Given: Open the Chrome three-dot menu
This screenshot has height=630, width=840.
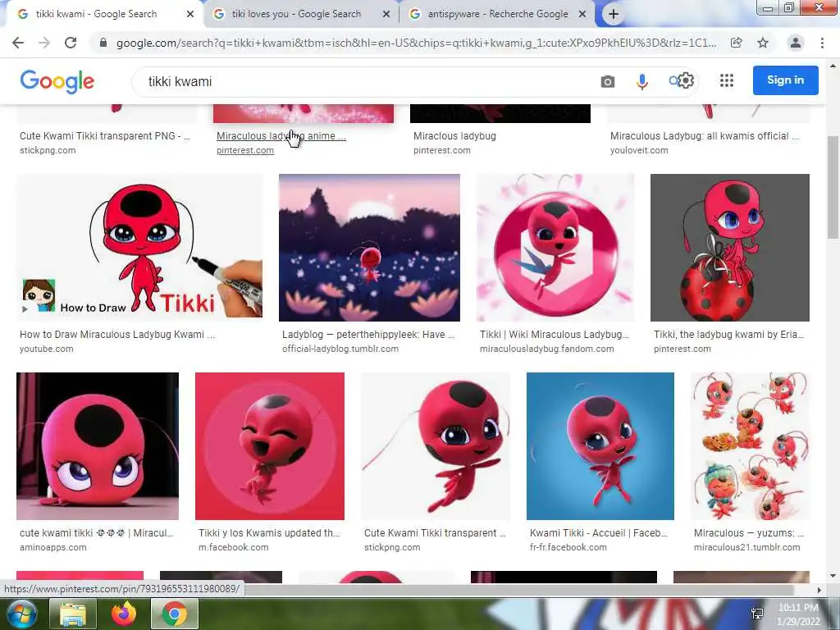Looking at the screenshot, I should tap(822, 43).
